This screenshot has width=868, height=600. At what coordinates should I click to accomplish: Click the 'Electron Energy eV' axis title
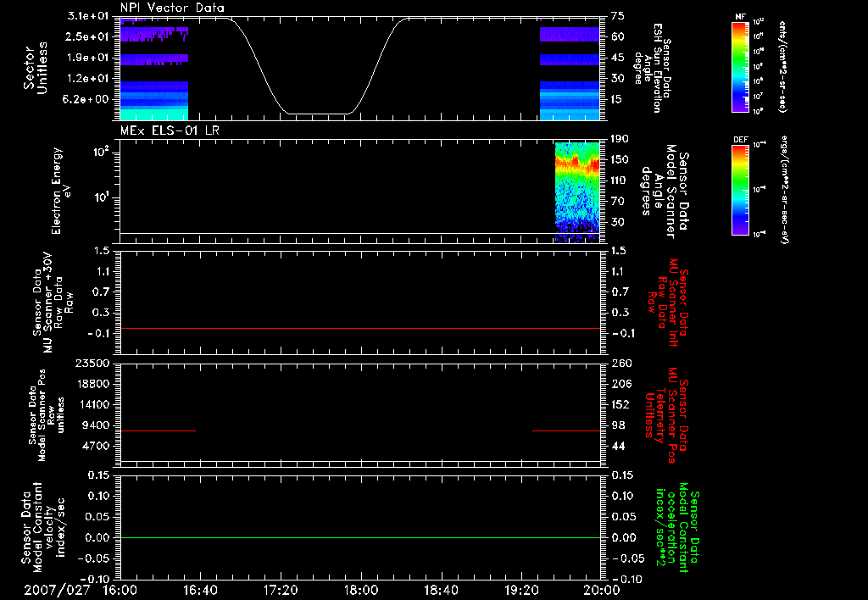coord(61,191)
